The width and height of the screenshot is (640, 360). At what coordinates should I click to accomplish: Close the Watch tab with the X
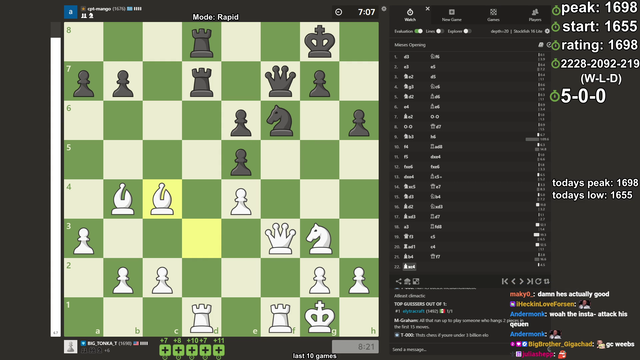pos(427,9)
